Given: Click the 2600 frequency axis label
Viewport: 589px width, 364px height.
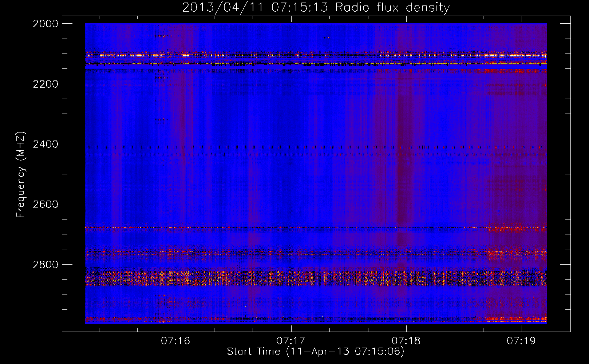Looking at the screenshot, I should pyautogui.click(x=46, y=204).
